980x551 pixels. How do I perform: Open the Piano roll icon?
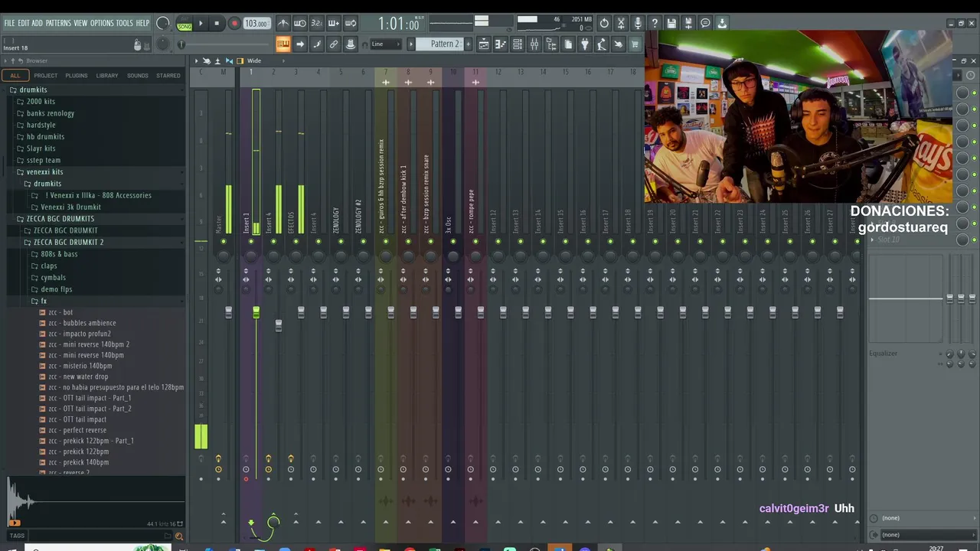tap(501, 44)
